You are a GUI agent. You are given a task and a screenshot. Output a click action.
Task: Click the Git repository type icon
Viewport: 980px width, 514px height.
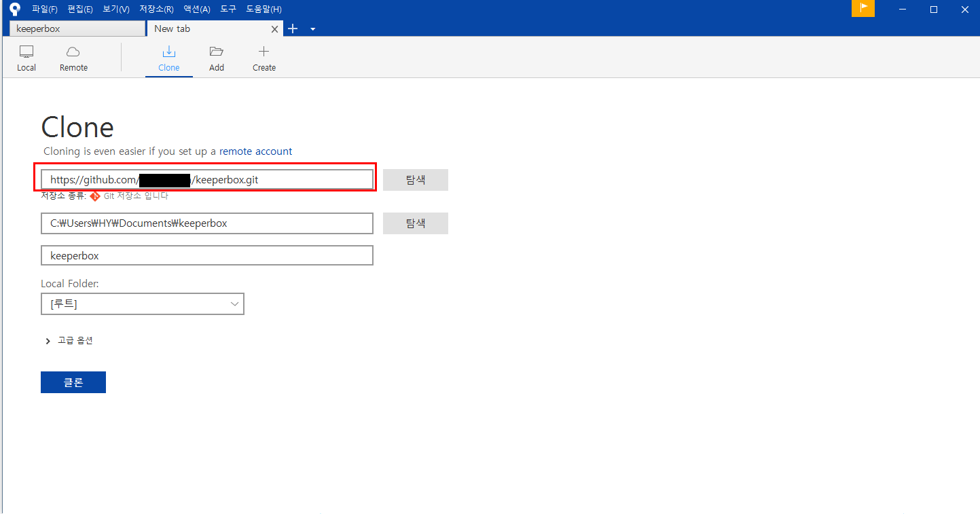(x=95, y=196)
